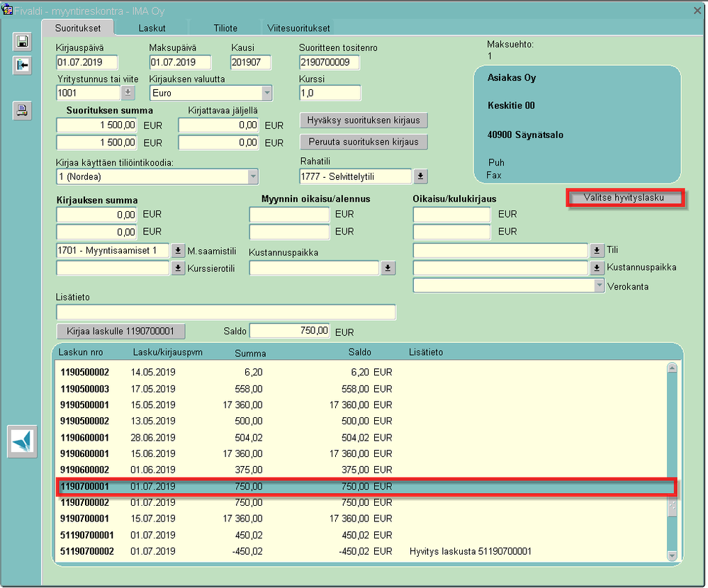Select invoice row 51190700001
Image resolution: width=708 pixels, height=588 pixels.
[x=360, y=535]
